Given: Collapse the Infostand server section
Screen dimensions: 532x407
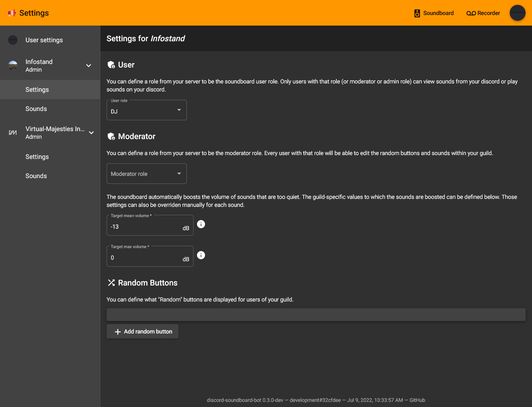Looking at the screenshot, I should point(89,66).
